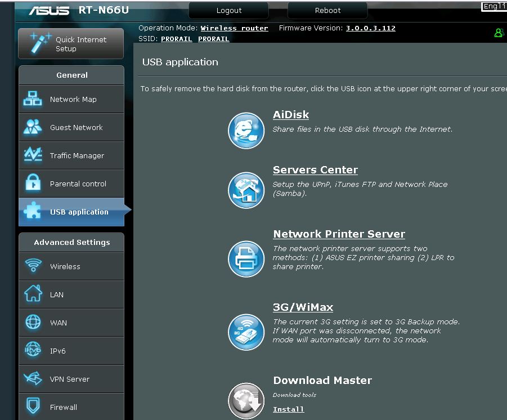The width and height of the screenshot is (507, 420).
Task: Click the Logout button
Action: [x=228, y=10]
